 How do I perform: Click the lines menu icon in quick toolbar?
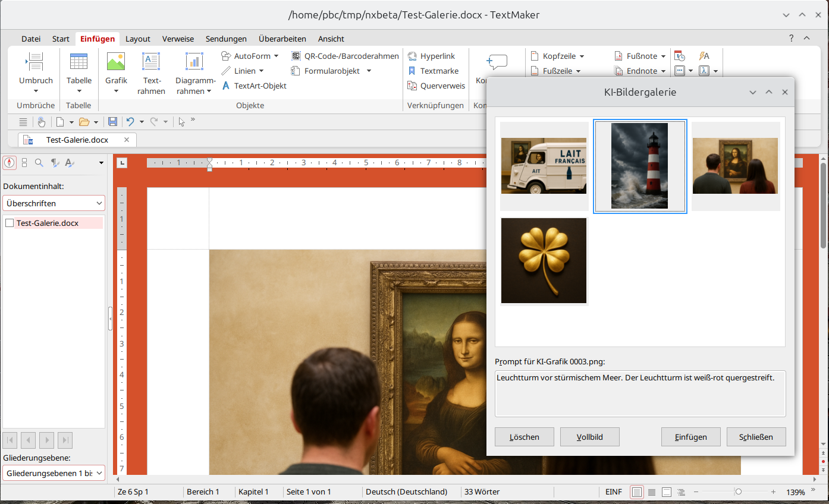click(x=23, y=122)
